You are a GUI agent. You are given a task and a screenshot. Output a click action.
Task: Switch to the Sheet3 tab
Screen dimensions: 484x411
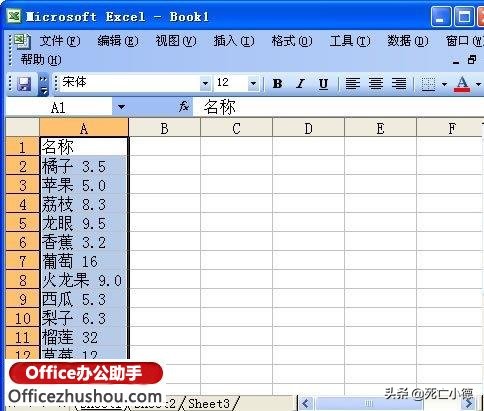coord(209,403)
